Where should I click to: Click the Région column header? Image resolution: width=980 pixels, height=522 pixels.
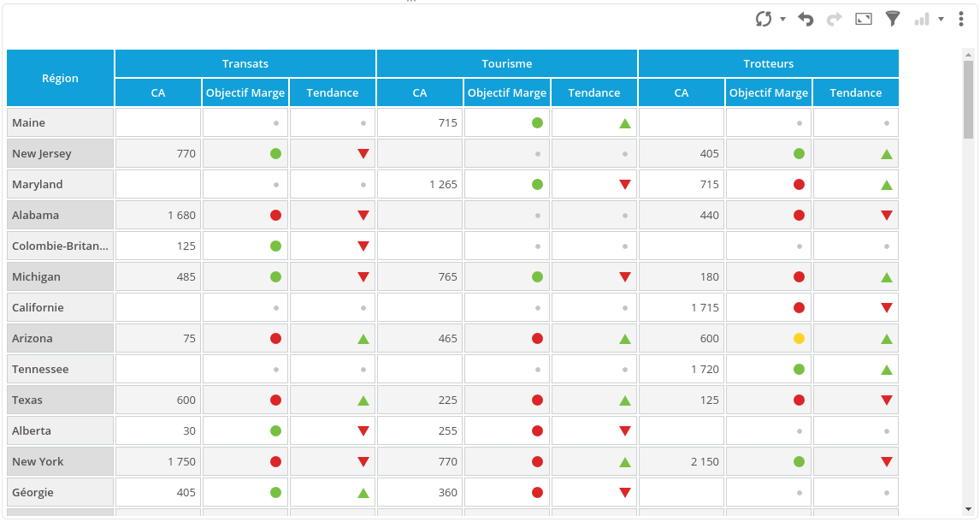tap(61, 78)
